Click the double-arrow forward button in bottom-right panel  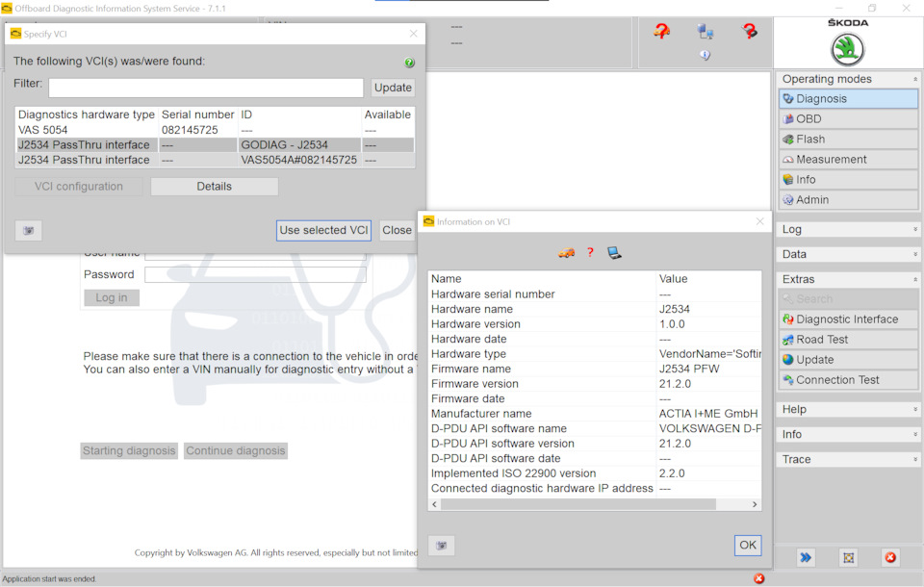[x=805, y=557]
